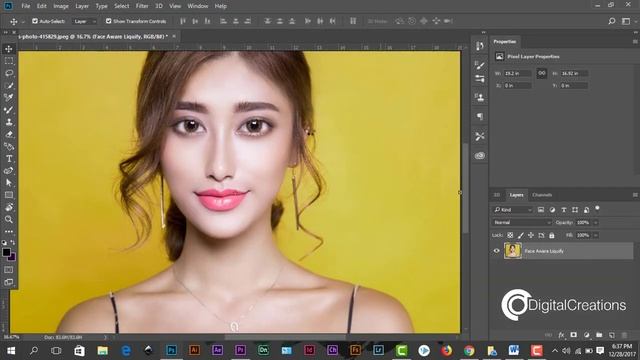Change the screen mode icon
The width and height of the screenshot is (640, 360).
[x=9, y=282]
